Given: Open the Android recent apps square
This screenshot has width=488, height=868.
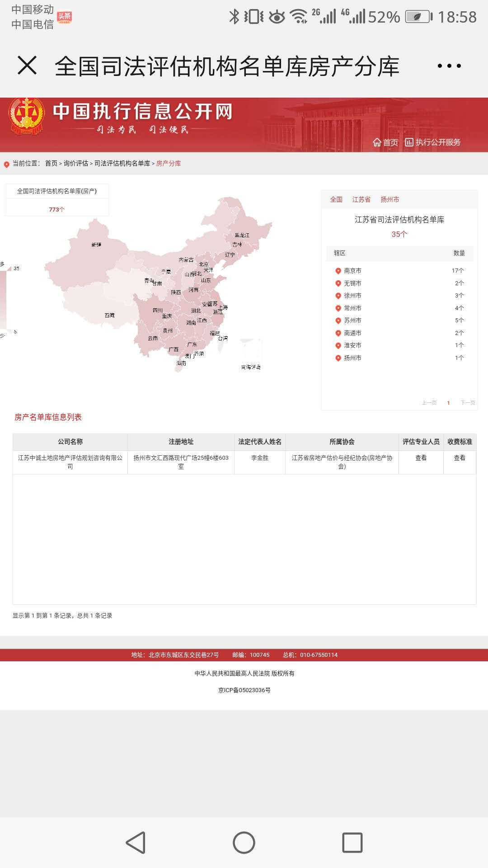Looking at the screenshot, I should (x=352, y=843).
